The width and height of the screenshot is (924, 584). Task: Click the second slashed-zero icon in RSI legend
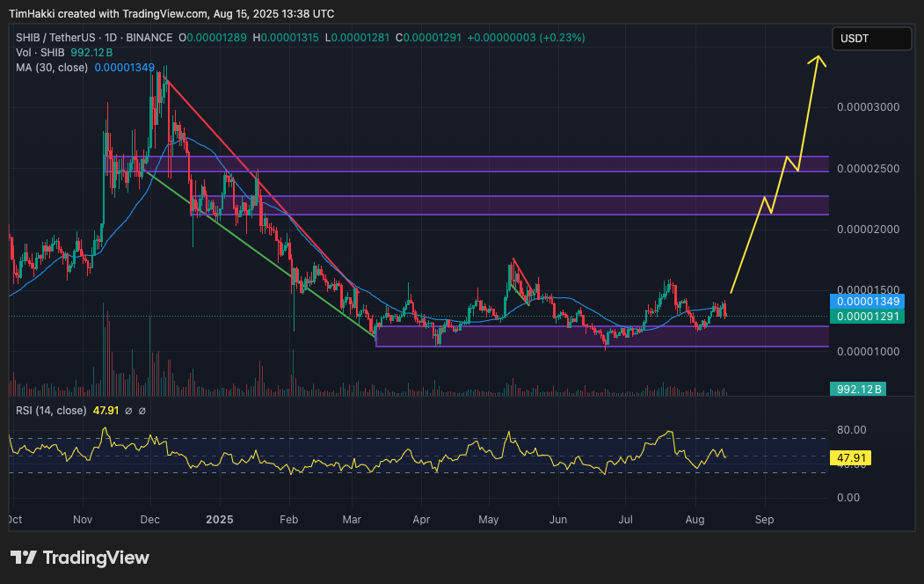[142, 411]
